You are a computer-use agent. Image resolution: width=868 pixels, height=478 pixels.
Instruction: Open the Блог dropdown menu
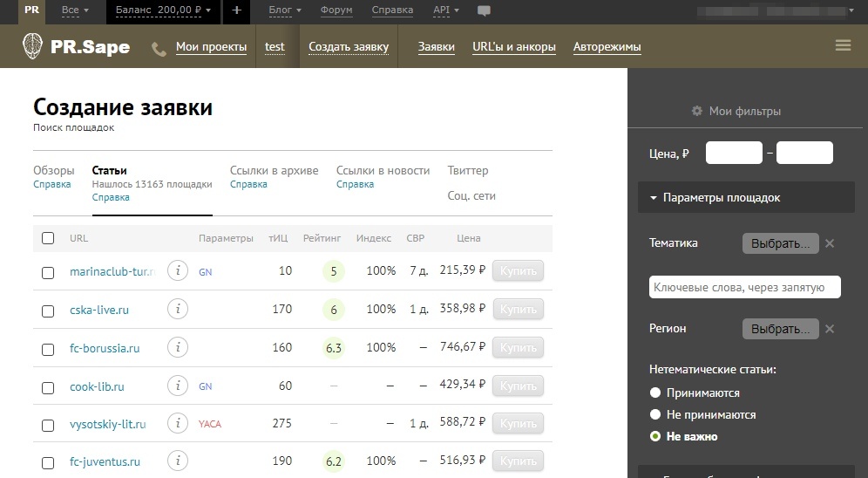click(x=285, y=10)
